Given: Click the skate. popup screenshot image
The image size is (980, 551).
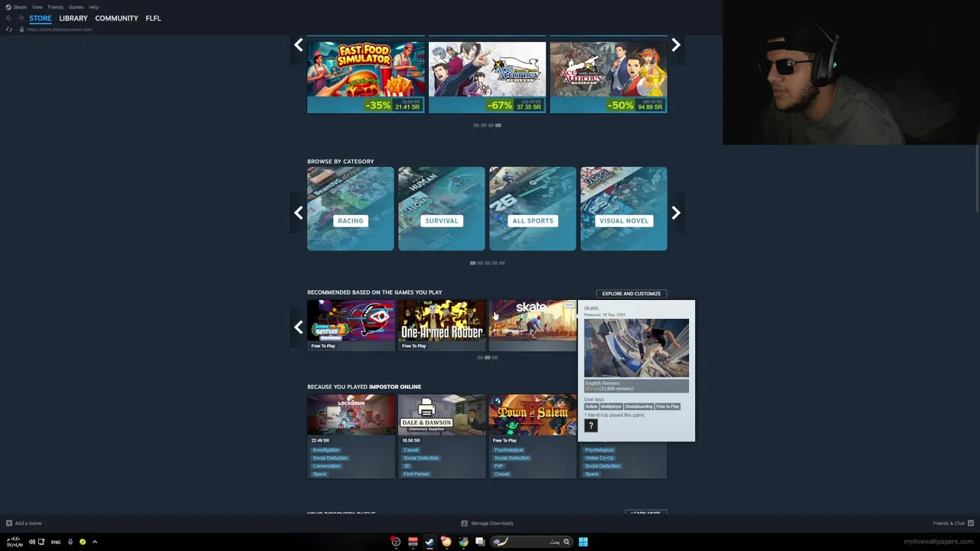Looking at the screenshot, I should [636, 348].
